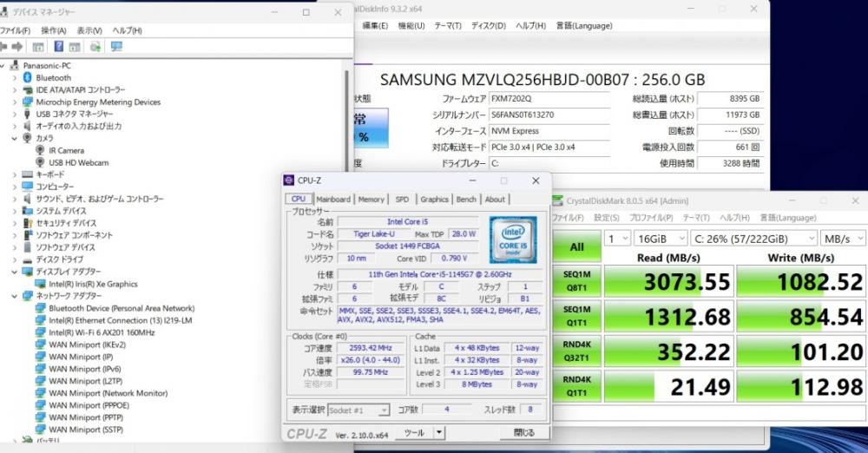This screenshot has height=453, width=868.
Task: Collapse the Panasonic-PC root node
Action: point(3,65)
